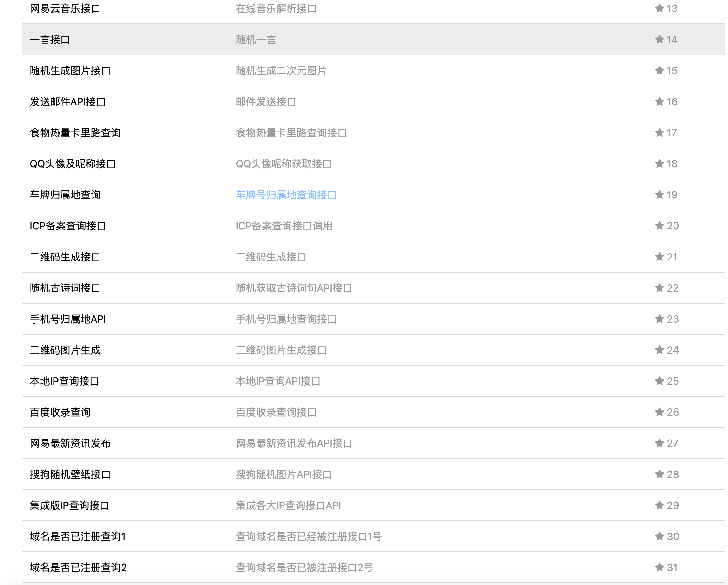Click the description 网易最新资讯发布API接口
Image resolution: width=728 pixels, height=585 pixels.
coord(294,443)
